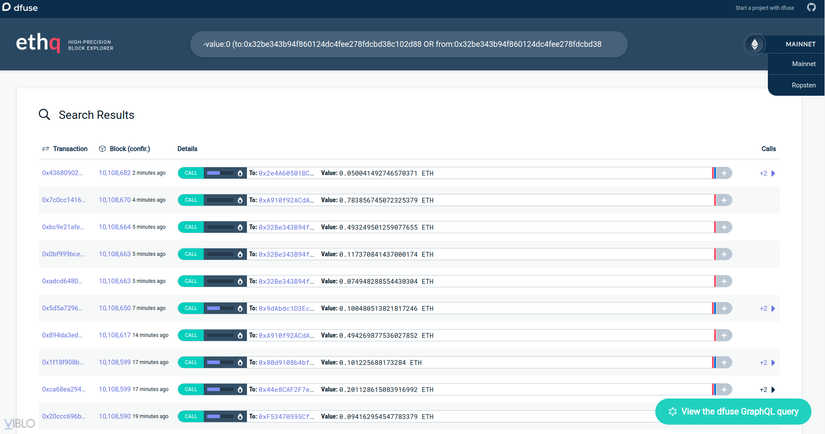Open To address 0xF53470595Cf
Screen dimensions: 825x434
[286, 417]
